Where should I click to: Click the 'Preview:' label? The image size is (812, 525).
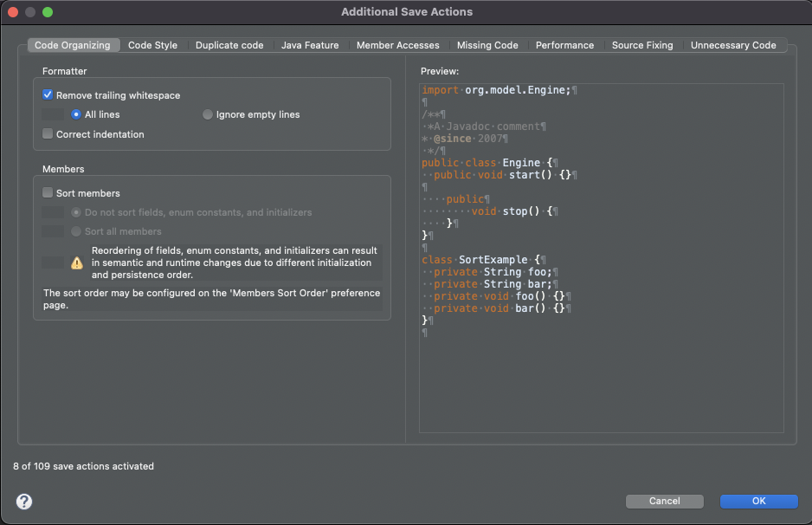click(440, 71)
